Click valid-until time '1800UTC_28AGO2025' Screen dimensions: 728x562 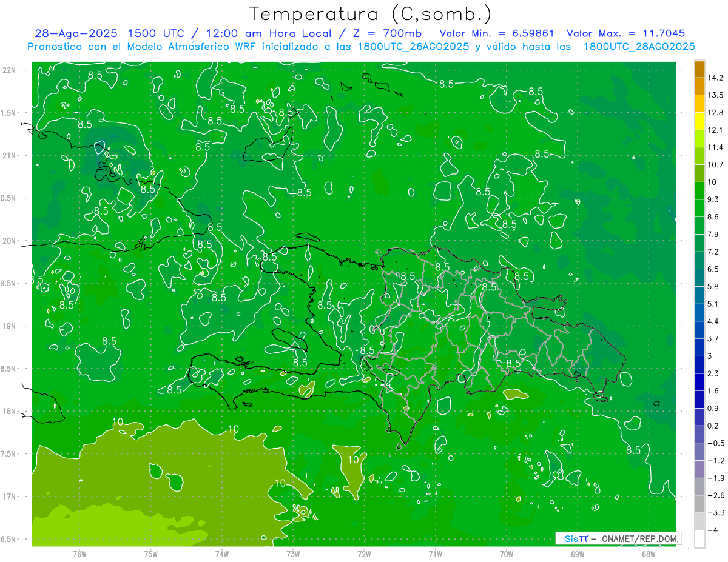(x=638, y=47)
